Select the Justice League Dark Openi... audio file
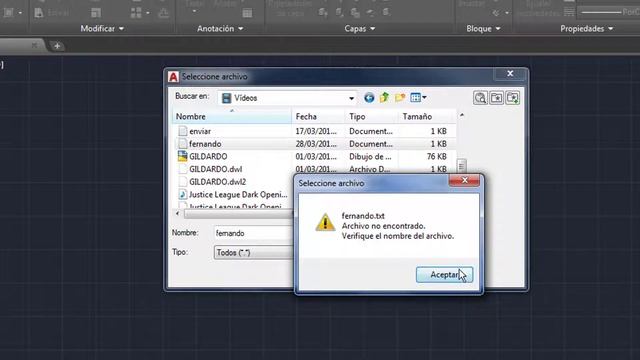 coord(238,195)
